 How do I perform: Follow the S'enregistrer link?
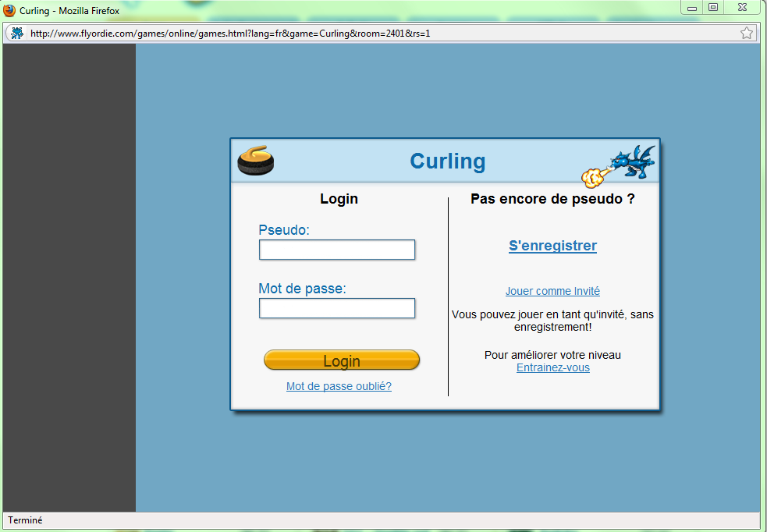(x=552, y=246)
